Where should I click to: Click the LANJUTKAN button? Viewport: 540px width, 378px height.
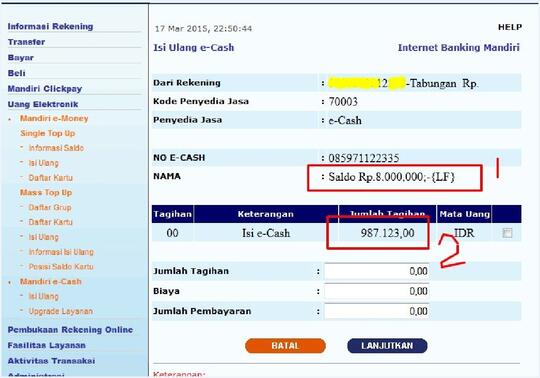click(x=387, y=346)
